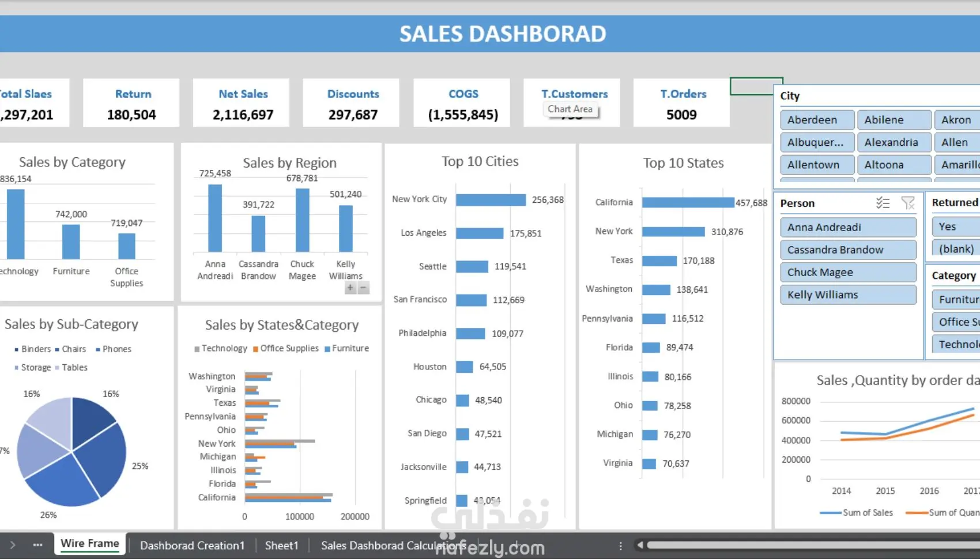Click the scroll-left arrow on horizontal scrollbar

point(639,545)
